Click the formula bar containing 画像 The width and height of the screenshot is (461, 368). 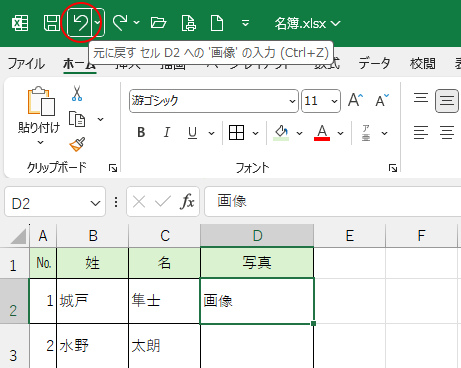[x=333, y=201]
